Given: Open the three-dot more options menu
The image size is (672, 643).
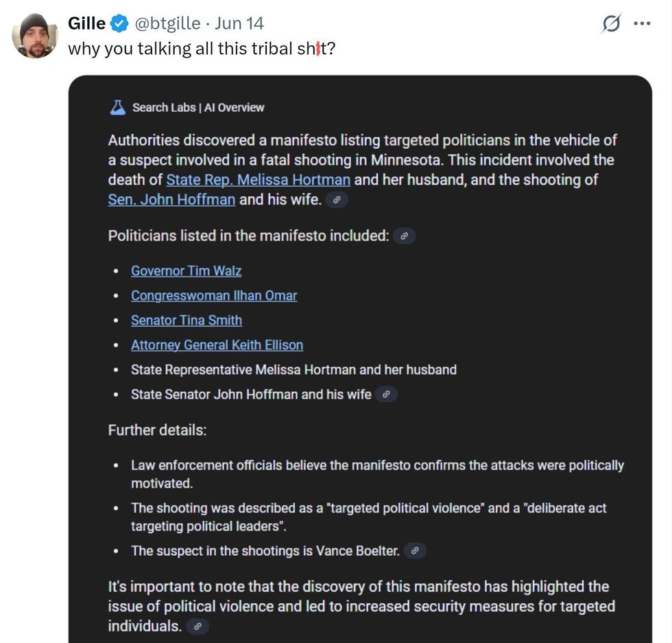Looking at the screenshot, I should click(x=642, y=24).
